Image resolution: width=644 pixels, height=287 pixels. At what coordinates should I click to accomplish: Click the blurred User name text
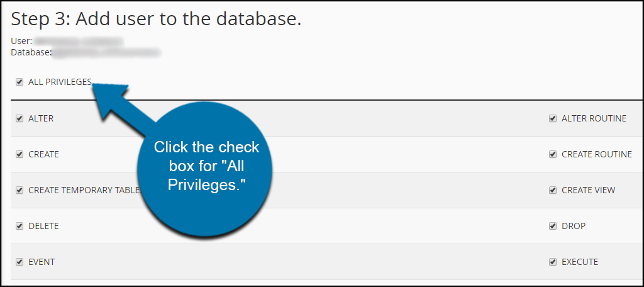79,42
